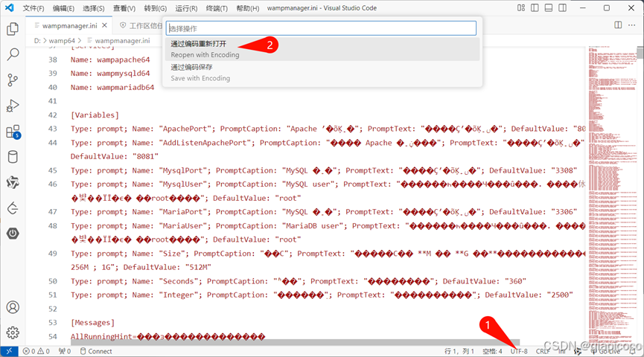Image resolution: width=644 pixels, height=357 pixels.
Task: Click the AllRunningHint line text
Action: (168, 336)
